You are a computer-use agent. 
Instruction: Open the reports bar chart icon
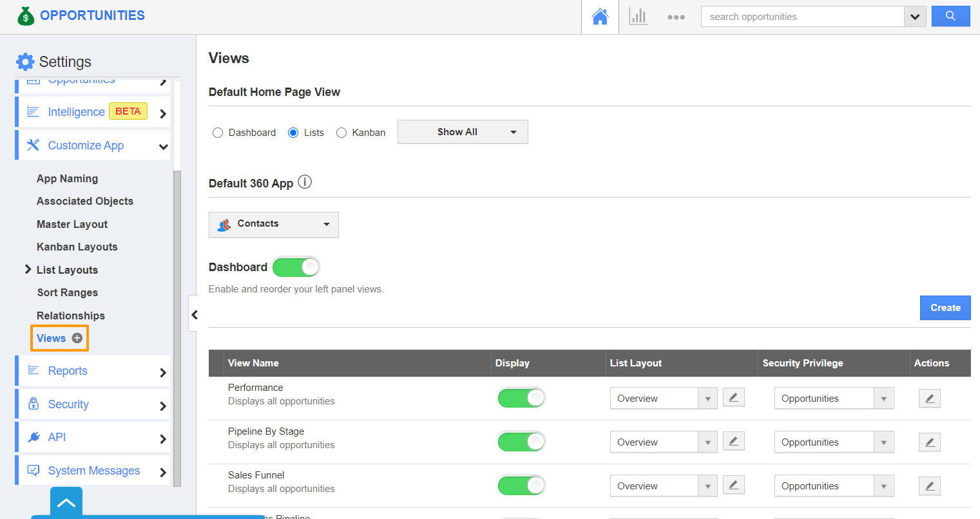(x=638, y=17)
